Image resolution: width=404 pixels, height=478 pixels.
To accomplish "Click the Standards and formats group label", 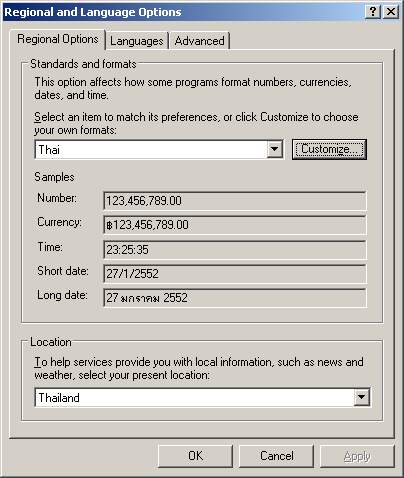I will tap(83, 64).
